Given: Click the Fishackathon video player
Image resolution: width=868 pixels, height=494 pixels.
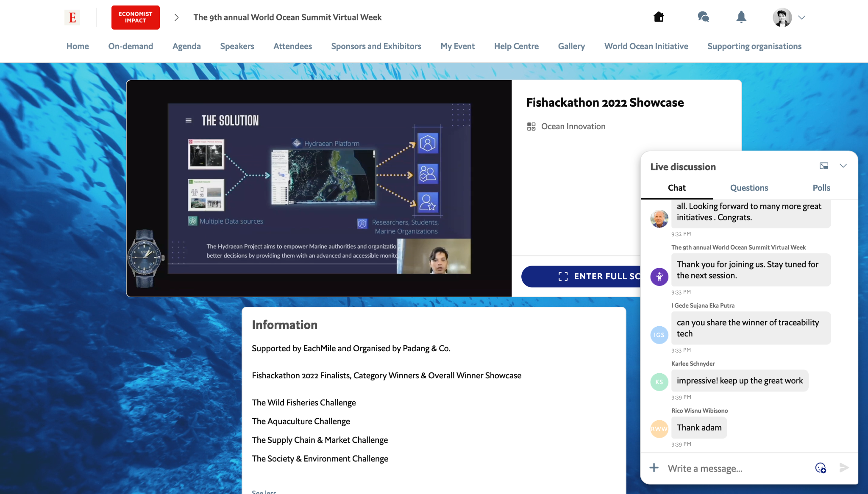Looking at the screenshot, I should (319, 188).
